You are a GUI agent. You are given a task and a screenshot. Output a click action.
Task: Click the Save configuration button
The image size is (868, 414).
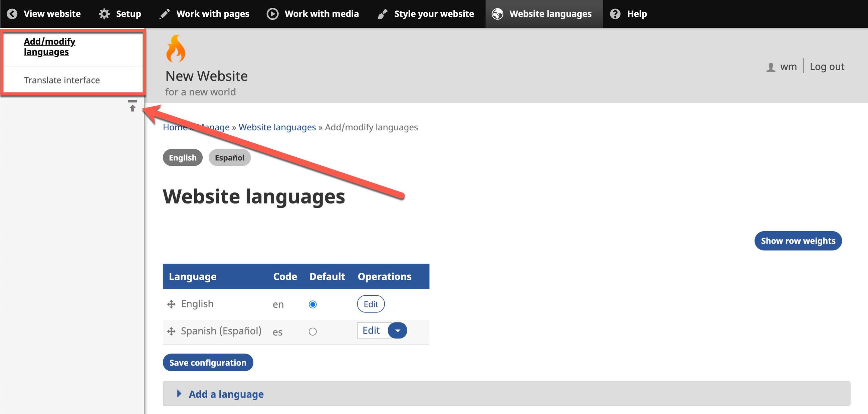208,363
